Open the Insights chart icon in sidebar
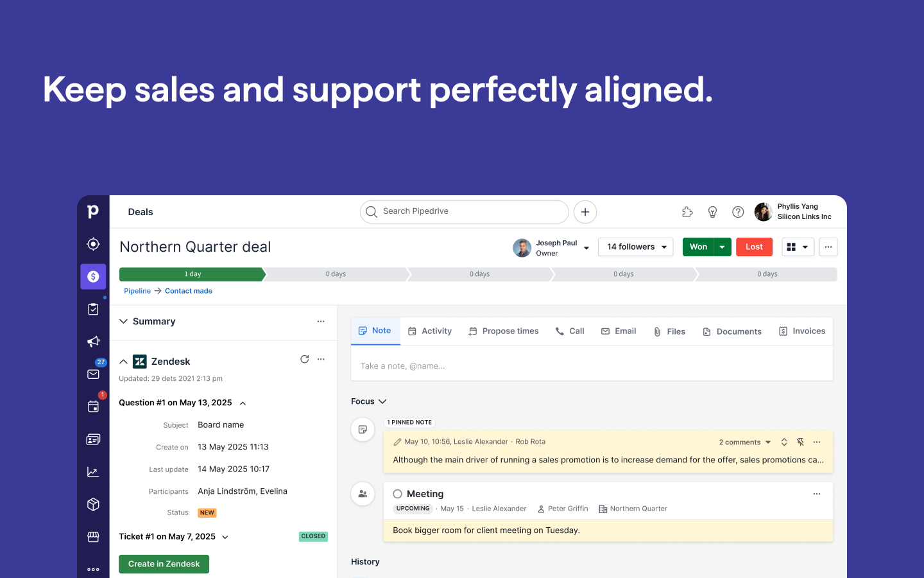 click(x=93, y=472)
